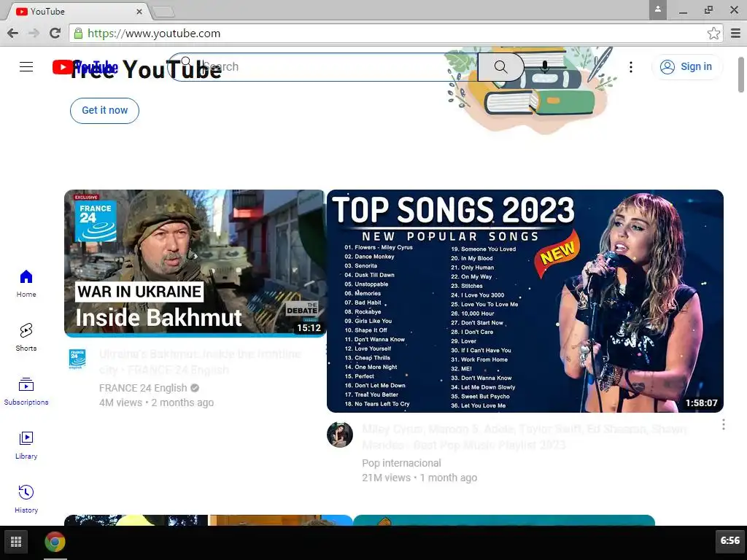This screenshot has width=747, height=560.
Task: Go to Home in sidebar
Action: (x=26, y=284)
